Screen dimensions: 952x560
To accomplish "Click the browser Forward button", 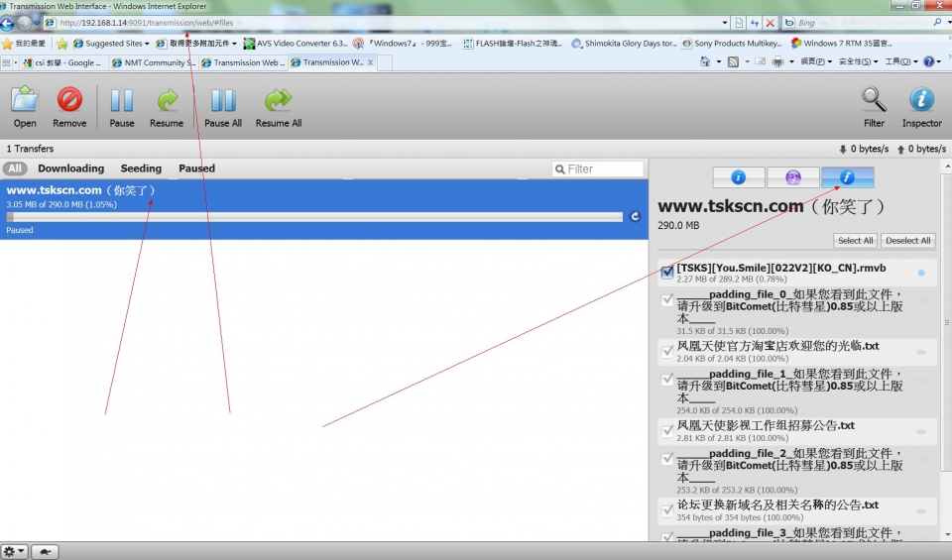I will (24, 23).
